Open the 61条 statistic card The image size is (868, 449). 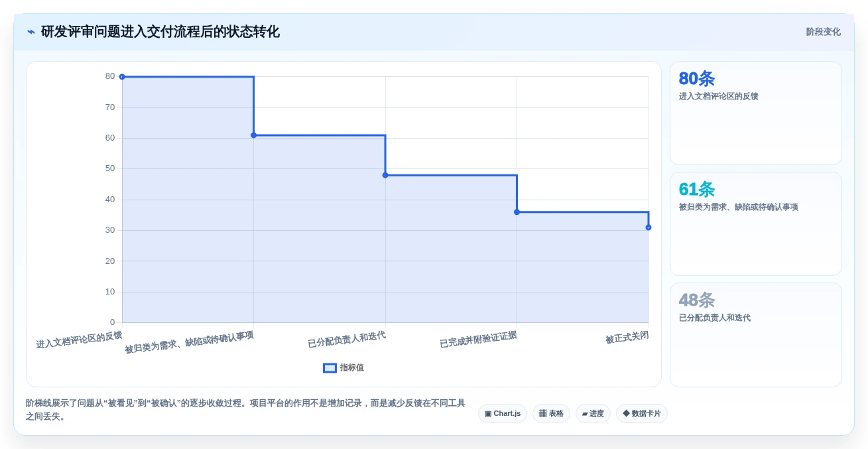pyautogui.click(x=756, y=224)
